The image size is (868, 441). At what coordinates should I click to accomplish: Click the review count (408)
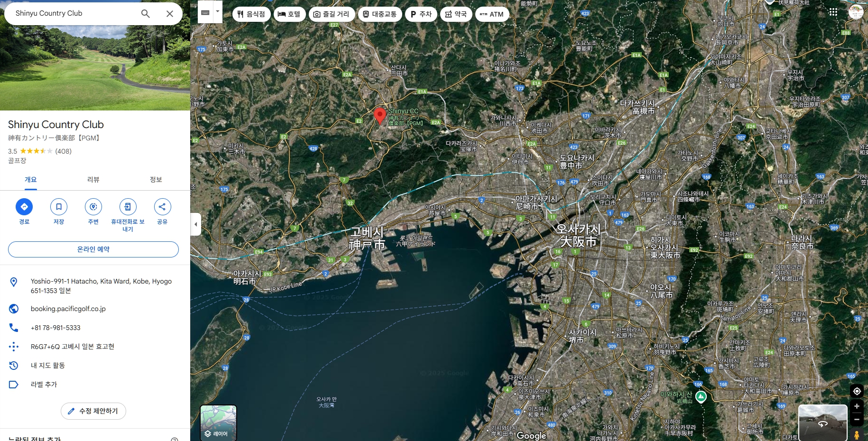[x=64, y=151]
